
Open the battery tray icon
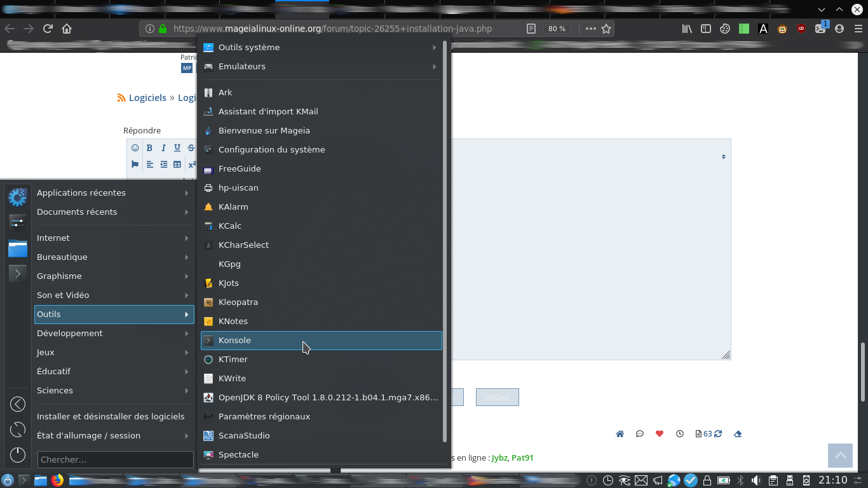pos(723,480)
